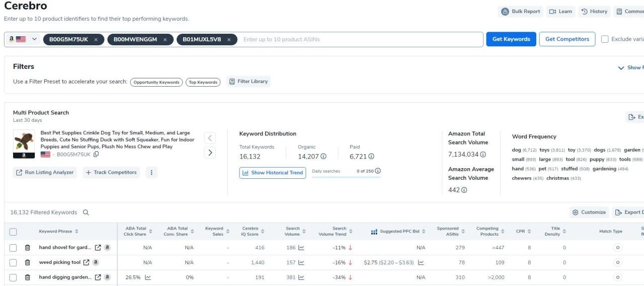644x286 pixels.
Task: Show search volume chart for weed picking tool
Action: 301,262
